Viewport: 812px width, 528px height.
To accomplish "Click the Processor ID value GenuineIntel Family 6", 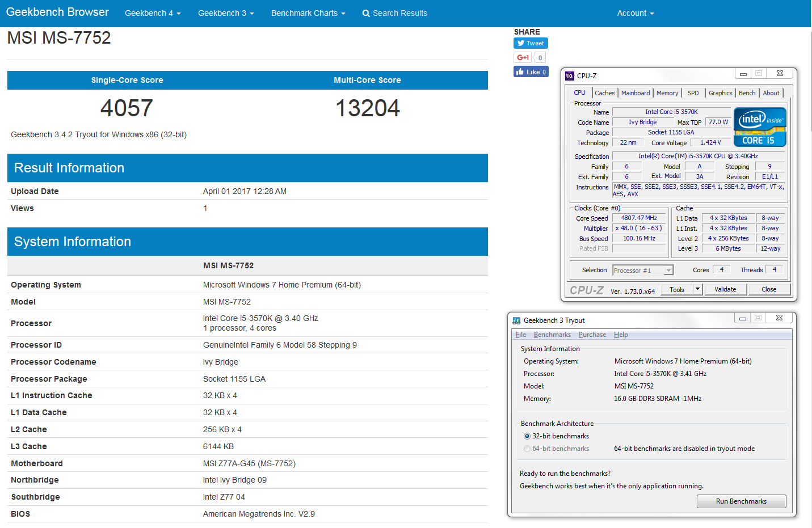I will tap(280, 345).
